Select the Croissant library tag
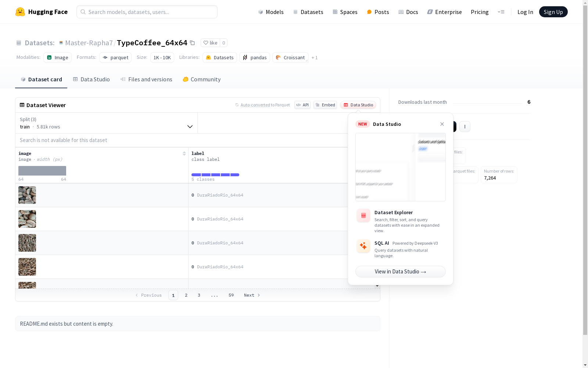The image size is (588, 368). (x=290, y=57)
